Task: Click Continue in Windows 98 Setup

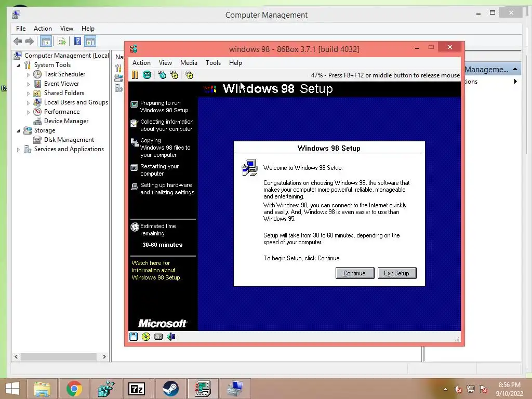Action: (x=355, y=273)
